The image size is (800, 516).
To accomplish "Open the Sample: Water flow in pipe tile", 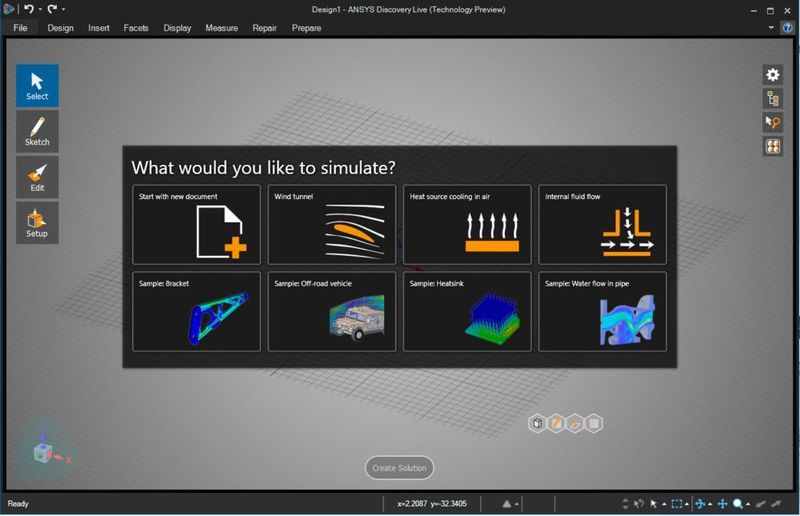I will tap(603, 311).
